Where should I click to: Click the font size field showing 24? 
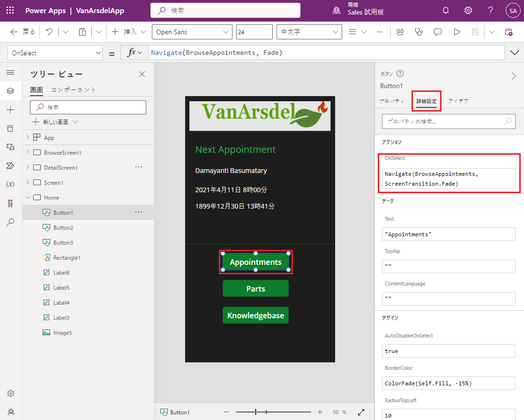coord(255,32)
